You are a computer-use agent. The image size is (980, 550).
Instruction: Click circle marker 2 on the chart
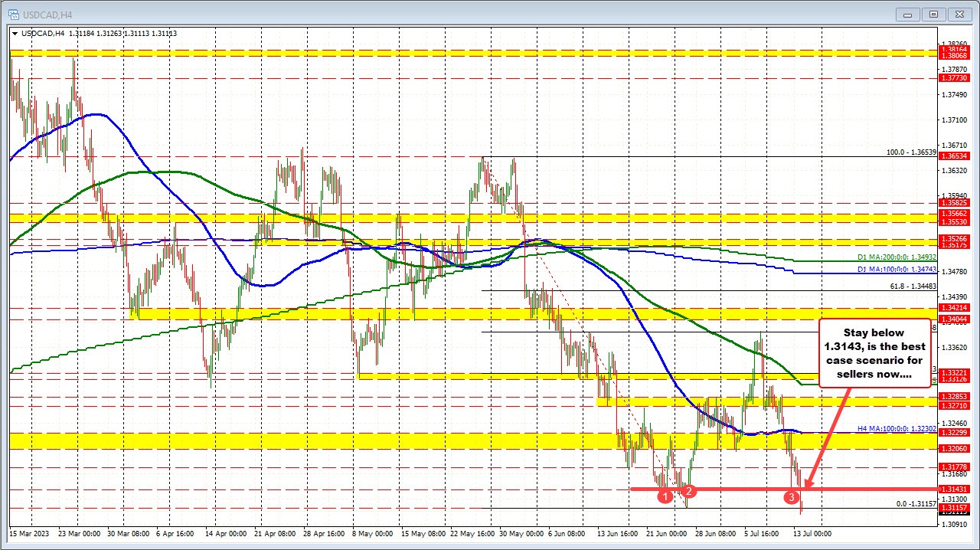coord(688,491)
